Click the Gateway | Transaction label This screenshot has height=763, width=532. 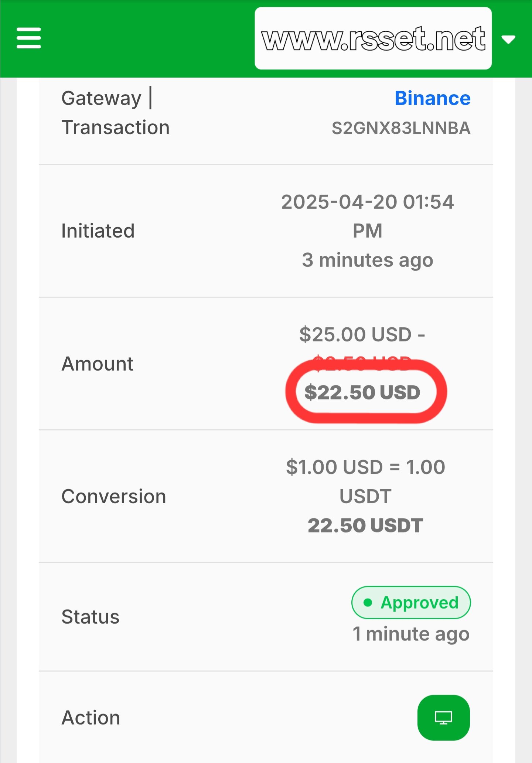(116, 113)
